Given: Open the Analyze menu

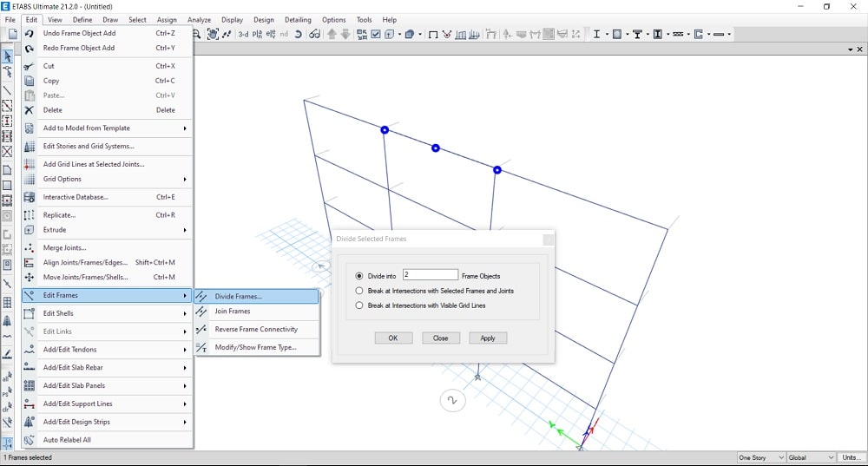Looking at the screenshot, I should click(x=199, y=19).
